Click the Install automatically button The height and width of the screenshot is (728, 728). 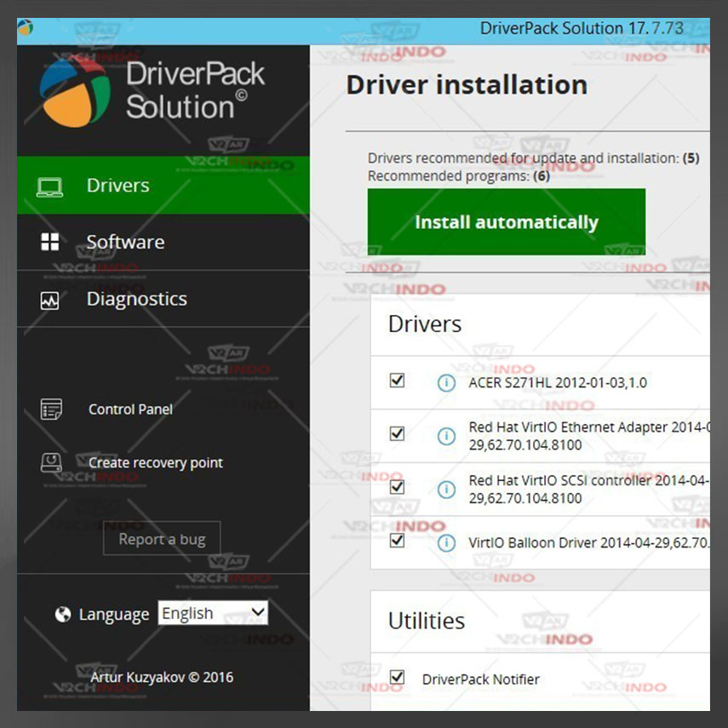point(506,222)
